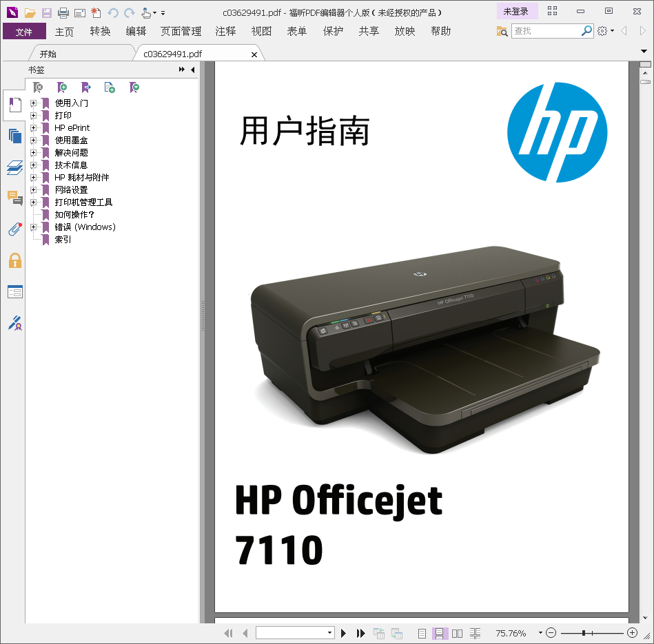Open the document tab list dropdown arrow

[x=644, y=51]
